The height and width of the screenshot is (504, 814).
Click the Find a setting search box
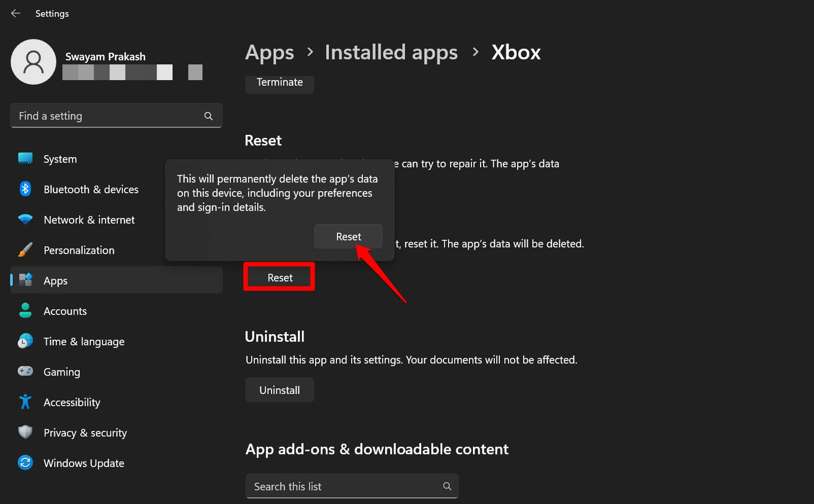(x=101, y=116)
